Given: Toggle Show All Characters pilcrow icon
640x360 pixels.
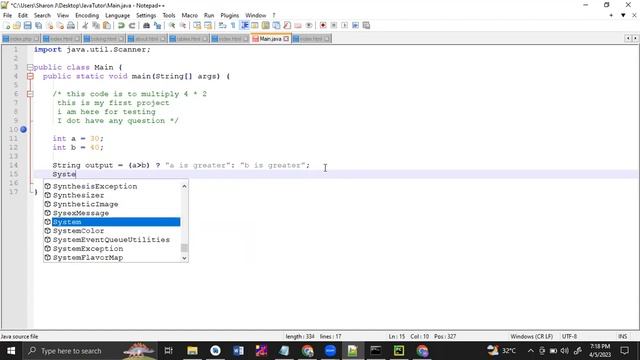Looking at the screenshot, I should [233, 25].
